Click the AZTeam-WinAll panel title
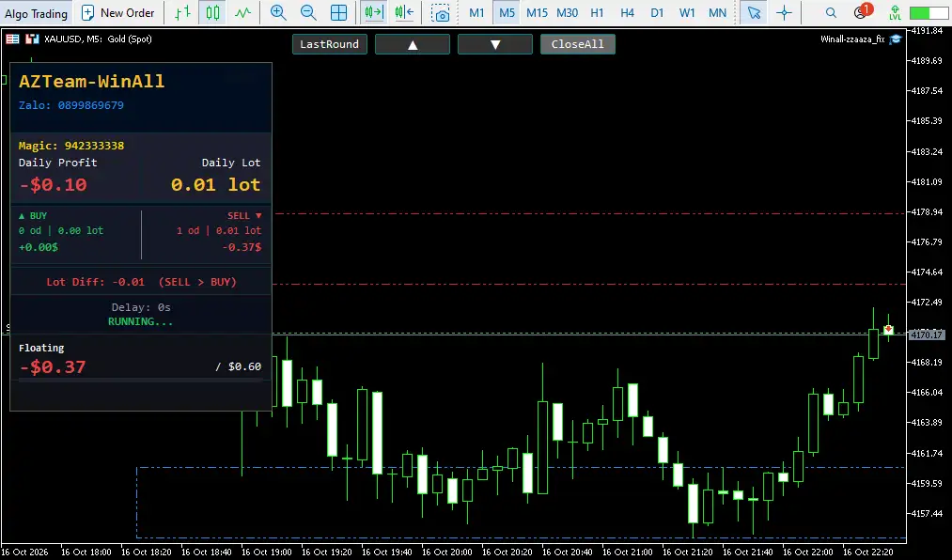 [x=92, y=82]
